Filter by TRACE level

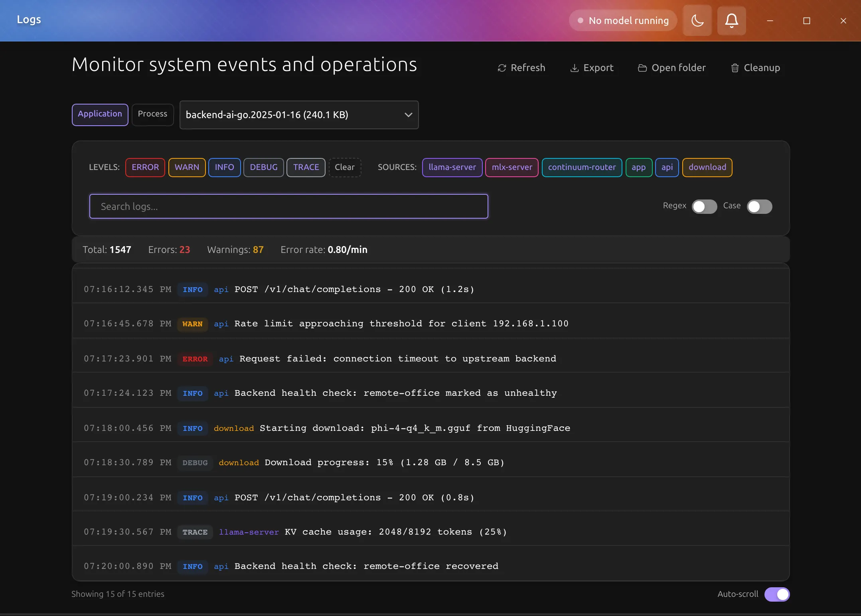[x=306, y=167]
